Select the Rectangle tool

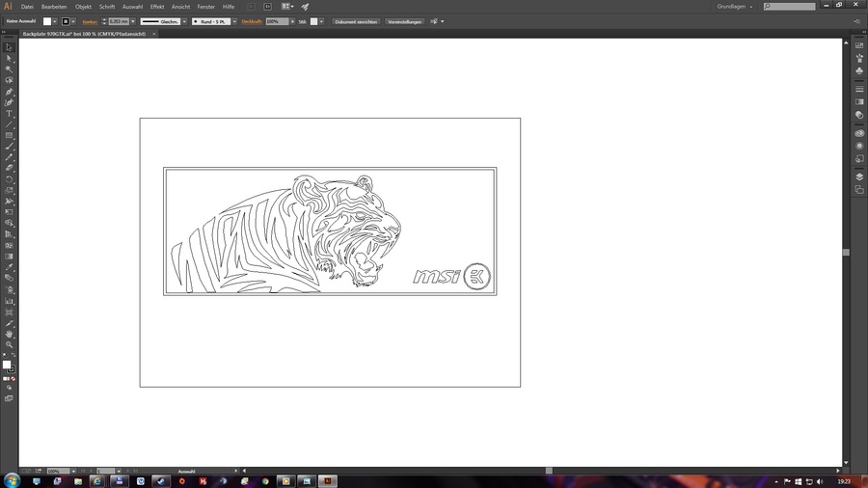[x=9, y=136]
